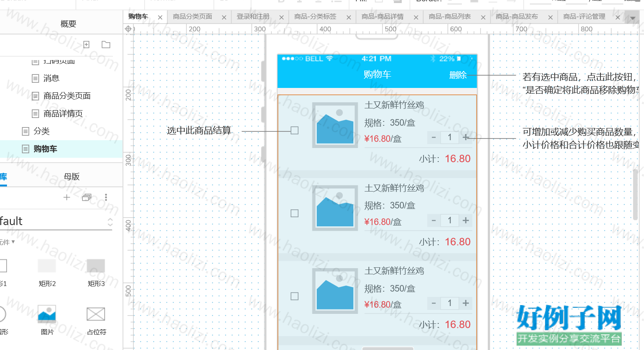This screenshot has height=350, width=644.
Task: Switch to the 商品-分类标签 tab
Action: tap(315, 17)
